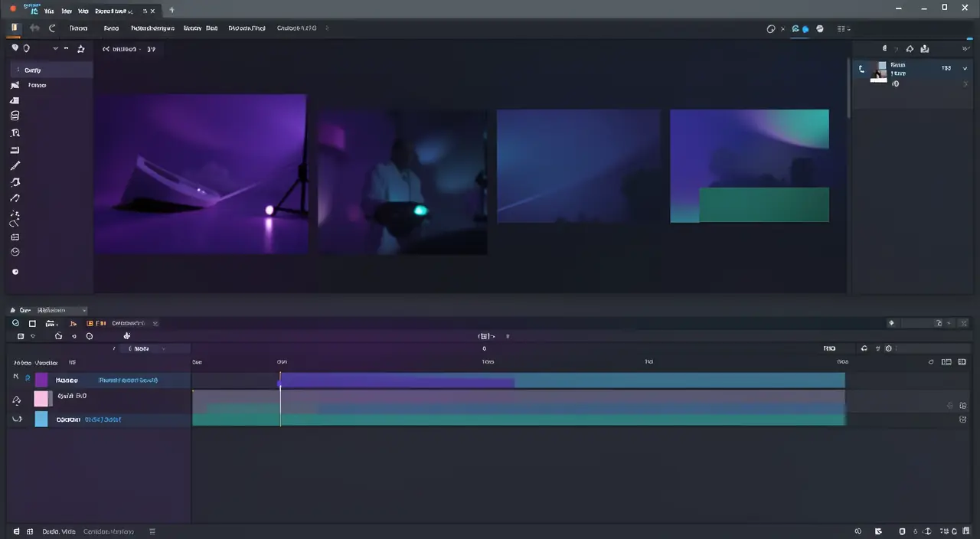Select the grid table tool in left toolbar
The height and width of the screenshot is (539, 980).
[x=15, y=237]
